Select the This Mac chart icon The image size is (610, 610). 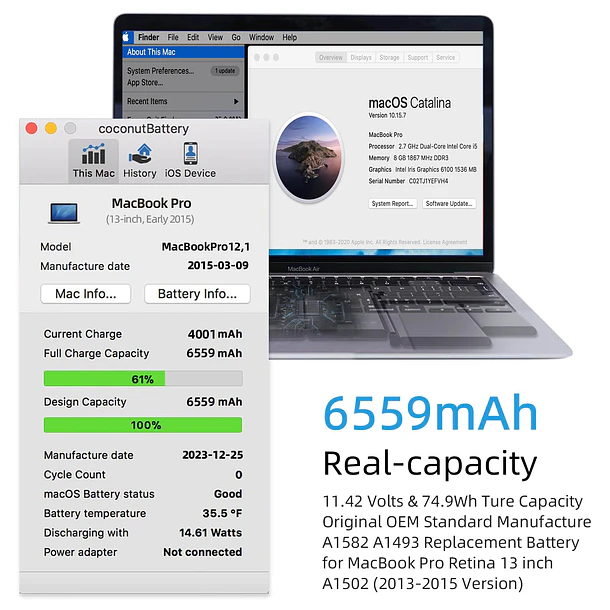[93, 154]
